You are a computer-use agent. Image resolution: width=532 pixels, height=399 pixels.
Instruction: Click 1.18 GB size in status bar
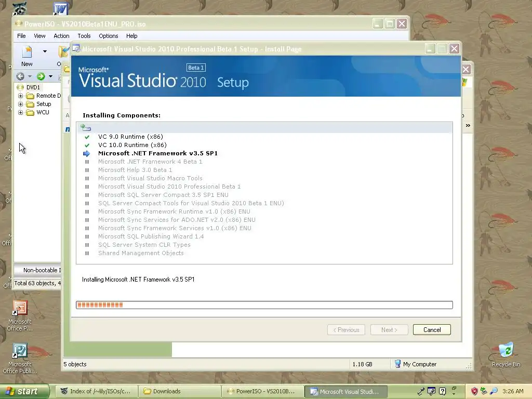(x=362, y=364)
